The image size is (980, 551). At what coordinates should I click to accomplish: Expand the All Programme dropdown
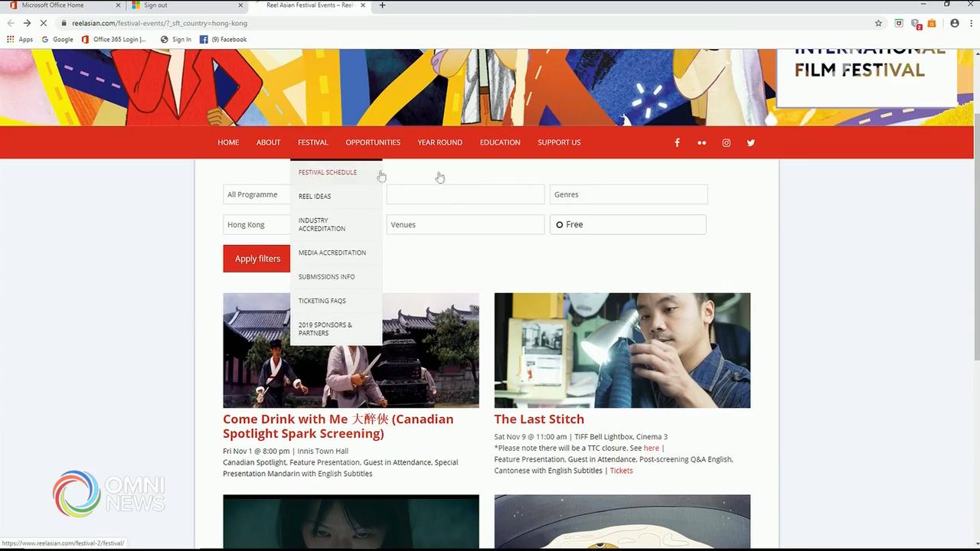[256, 194]
